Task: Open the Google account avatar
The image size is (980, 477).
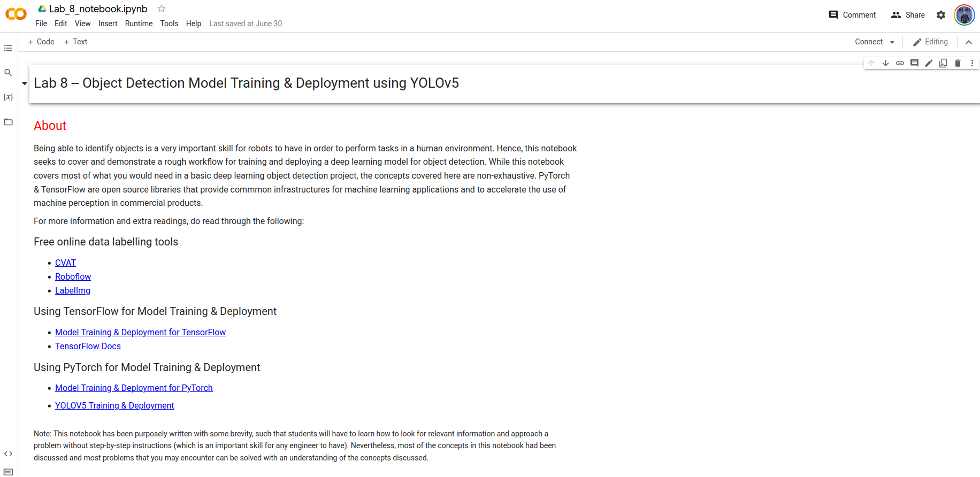Action: point(964,15)
